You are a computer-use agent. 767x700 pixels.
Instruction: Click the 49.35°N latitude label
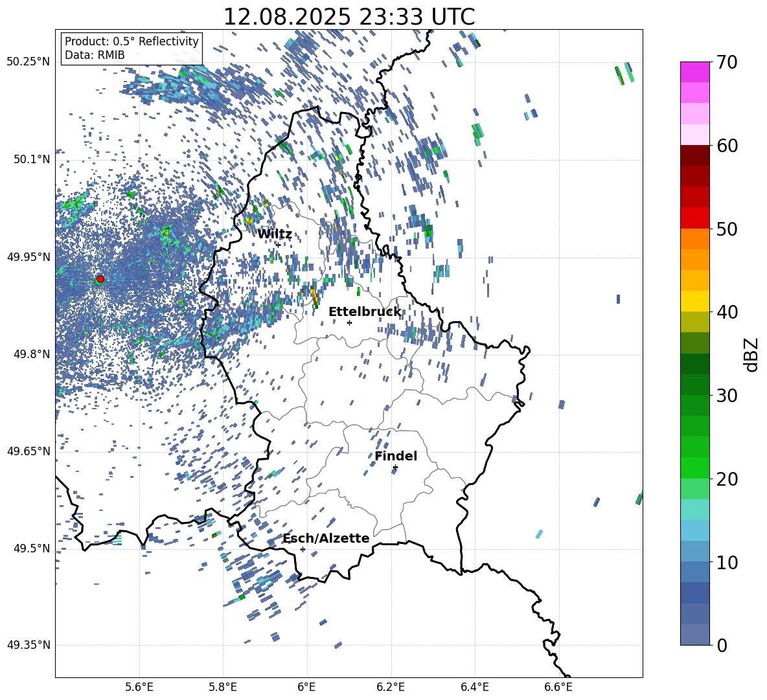tap(29, 645)
